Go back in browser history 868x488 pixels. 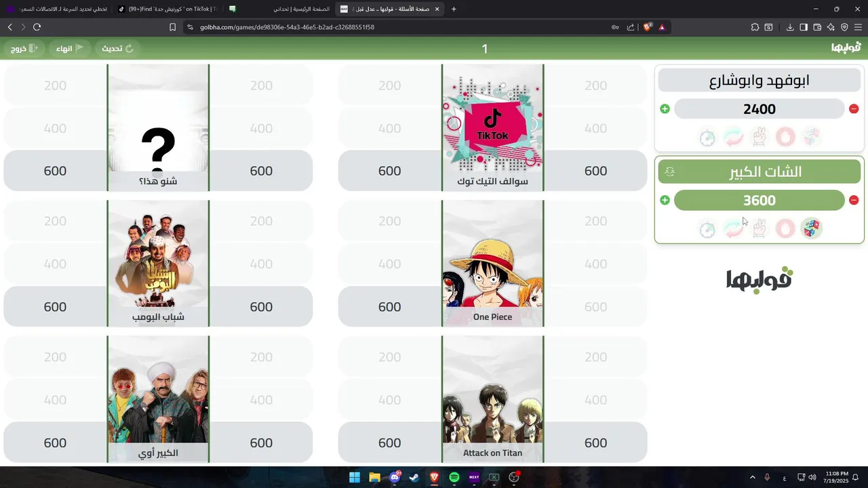(9, 27)
